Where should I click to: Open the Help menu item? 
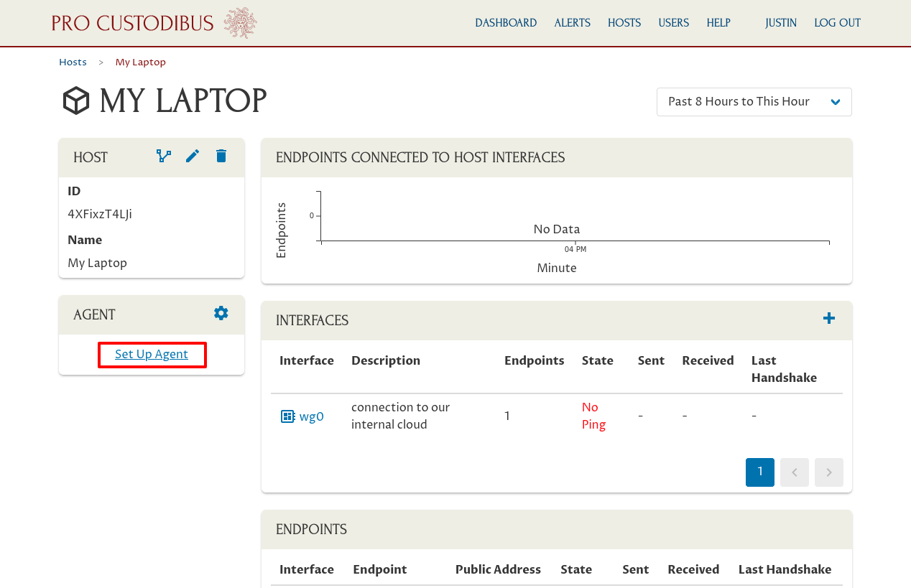[x=718, y=23]
